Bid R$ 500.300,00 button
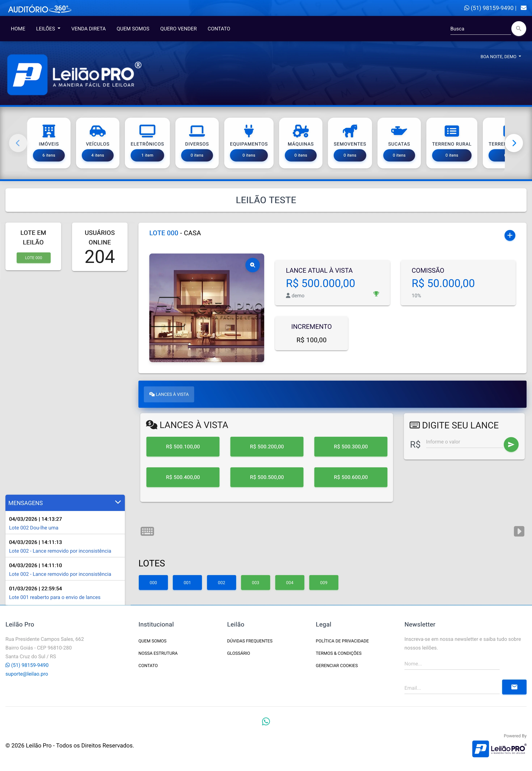 point(350,447)
